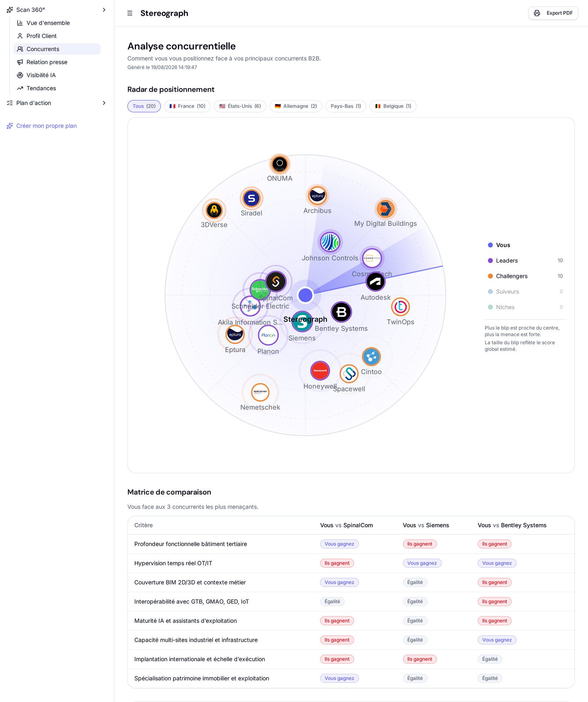
Task: Open Vue d'ensemble in sidebar
Action: pyautogui.click(x=57, y=23)
